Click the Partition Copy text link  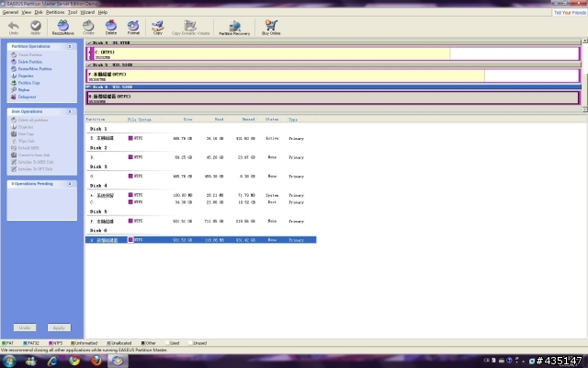point(28,83)
